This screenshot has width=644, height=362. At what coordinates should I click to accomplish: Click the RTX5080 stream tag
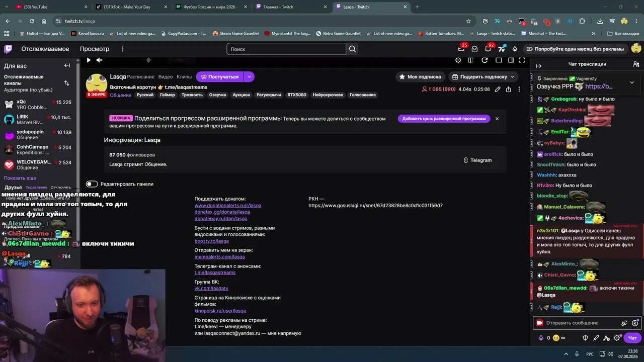(297, 95)
